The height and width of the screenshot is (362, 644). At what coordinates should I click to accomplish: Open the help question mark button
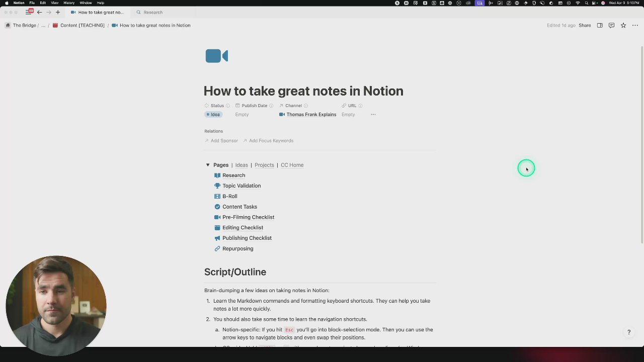[629, 332]
